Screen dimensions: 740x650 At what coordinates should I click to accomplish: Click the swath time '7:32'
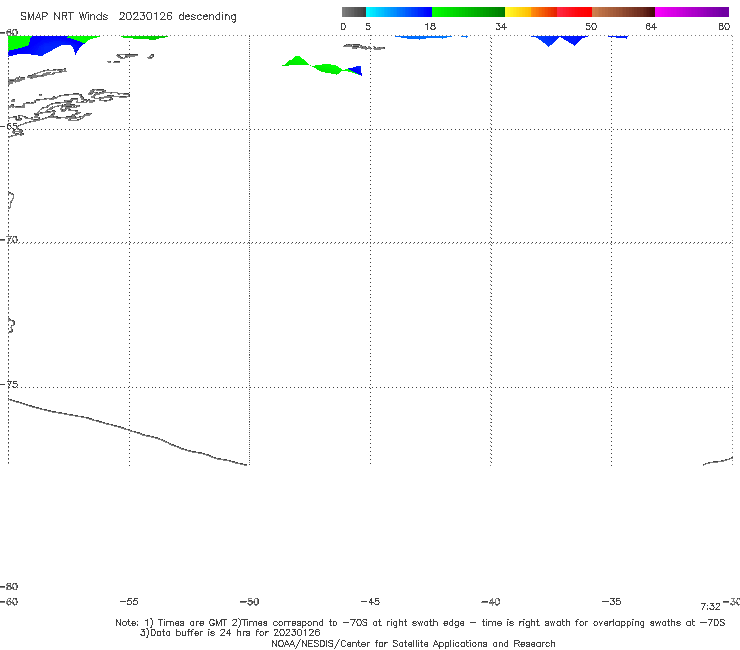[710, 607]
